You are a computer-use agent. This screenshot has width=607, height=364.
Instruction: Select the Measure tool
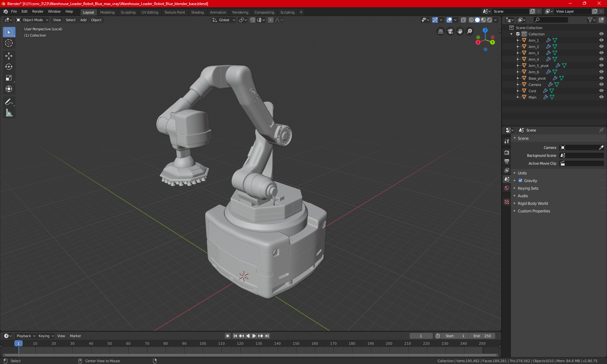(9, 113)
